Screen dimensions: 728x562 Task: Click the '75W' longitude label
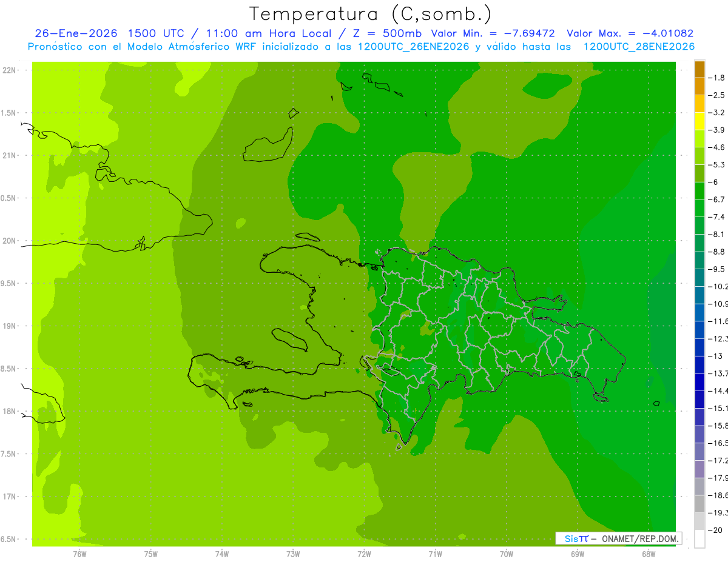pyautogui.click(x=151, y=554)
